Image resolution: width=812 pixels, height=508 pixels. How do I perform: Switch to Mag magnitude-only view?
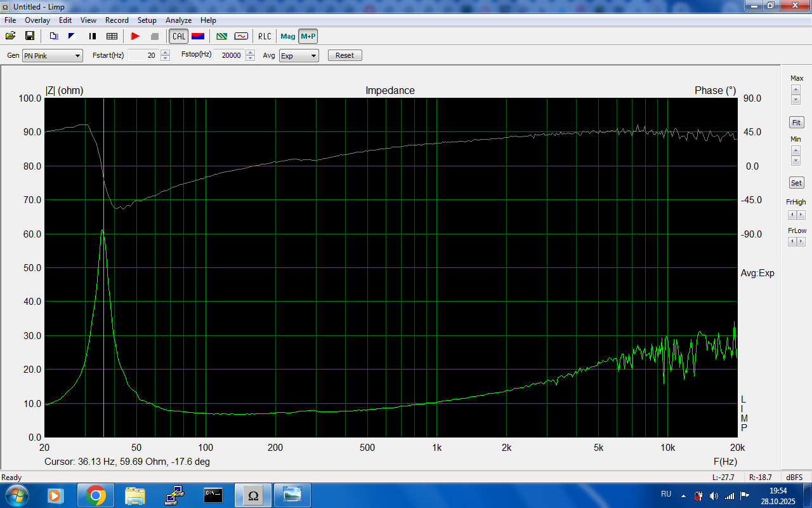tap(288, 36)
